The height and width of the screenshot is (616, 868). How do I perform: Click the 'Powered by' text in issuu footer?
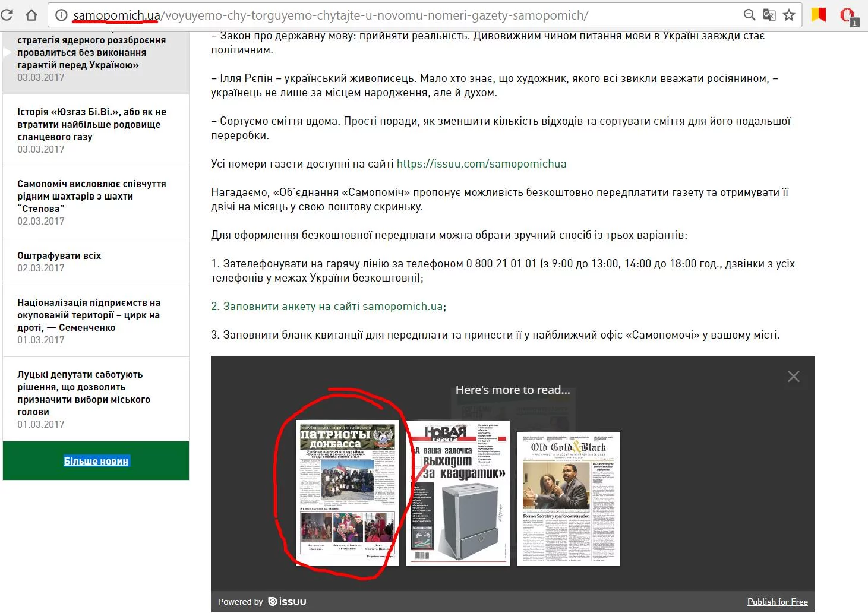(x=240, y=602)
